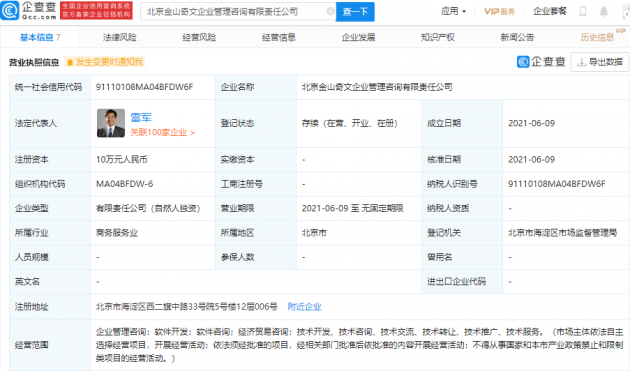This screenshot has width=630, height=371.
Task: Select organization code MA04BFDW-6
Action: point(124,184)
